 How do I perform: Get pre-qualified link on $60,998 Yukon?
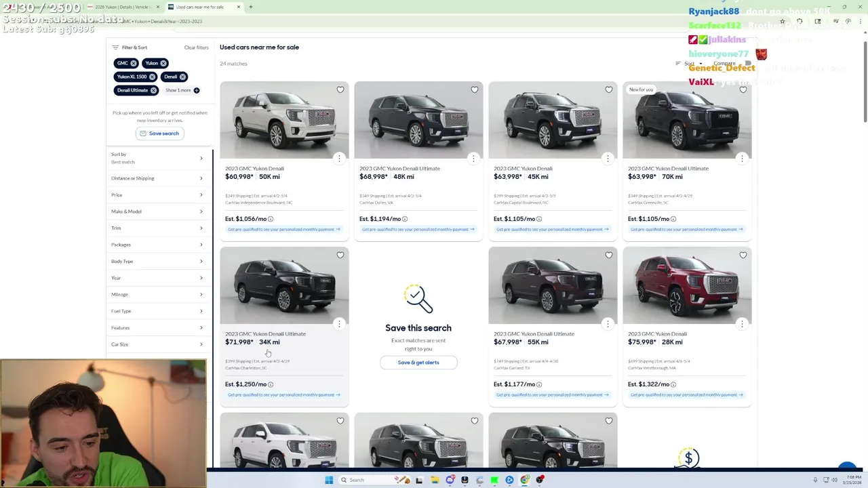coord(284,229)
